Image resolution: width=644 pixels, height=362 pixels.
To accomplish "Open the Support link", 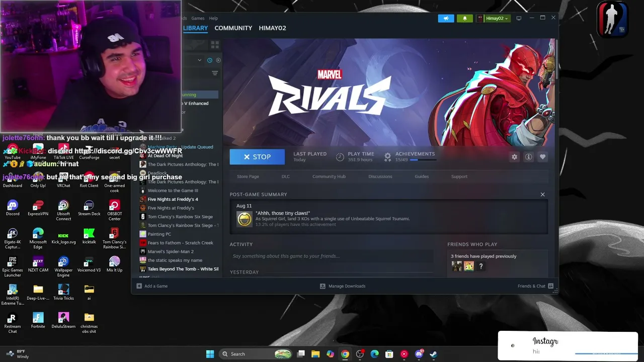I will pos(459,176).
